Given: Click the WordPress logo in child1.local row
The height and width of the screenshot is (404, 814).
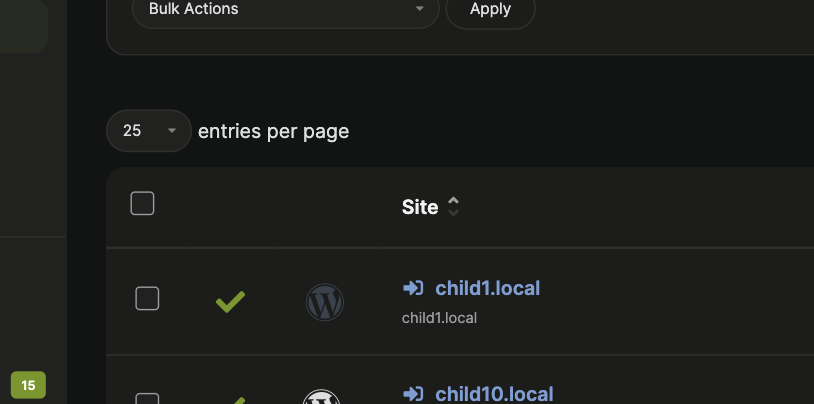Looking at the screenshot, I should click(x=324, y=302).
